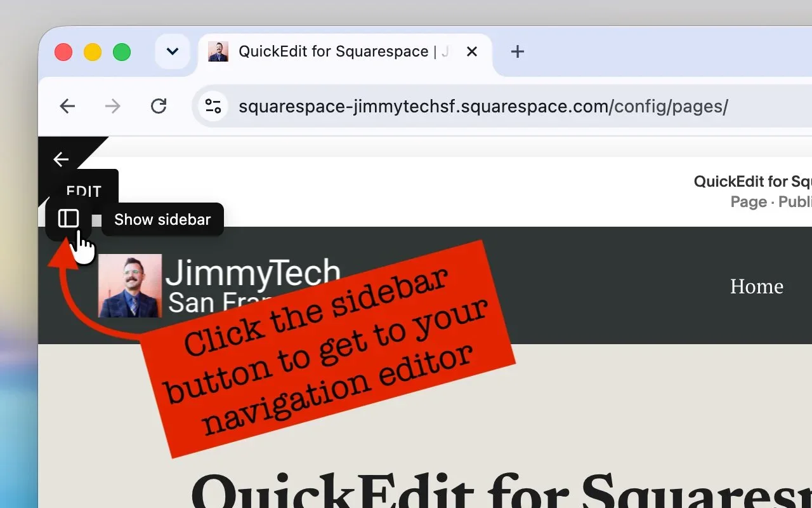Click the back arrow in Squarespace corner
This screenshot has width=812, height=508.
click(61, 159)
